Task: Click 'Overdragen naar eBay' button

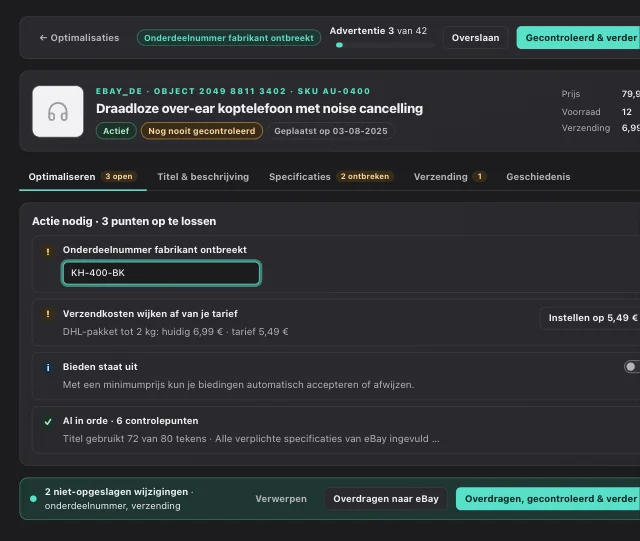Action: click(x=386, y=499)
